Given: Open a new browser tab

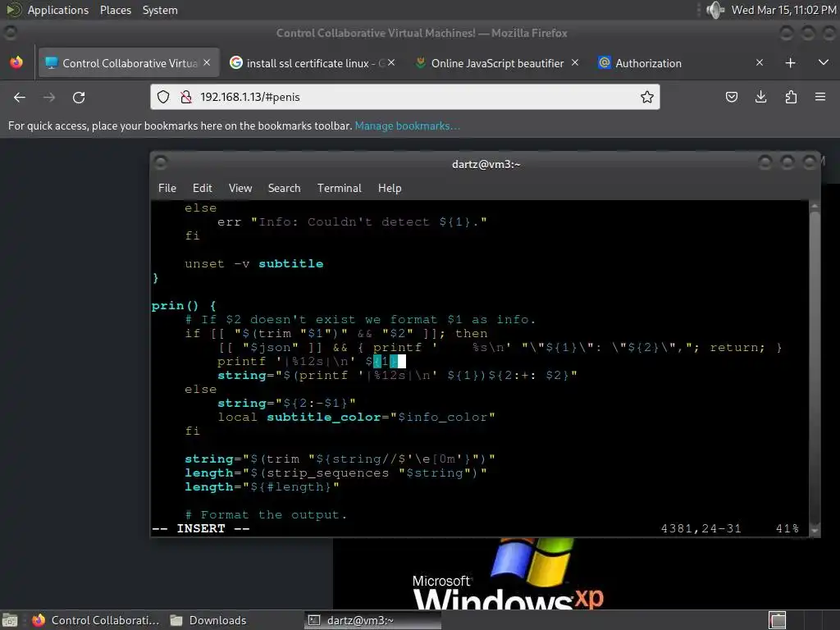Looking at the screenshot, I should pos(790,63).
